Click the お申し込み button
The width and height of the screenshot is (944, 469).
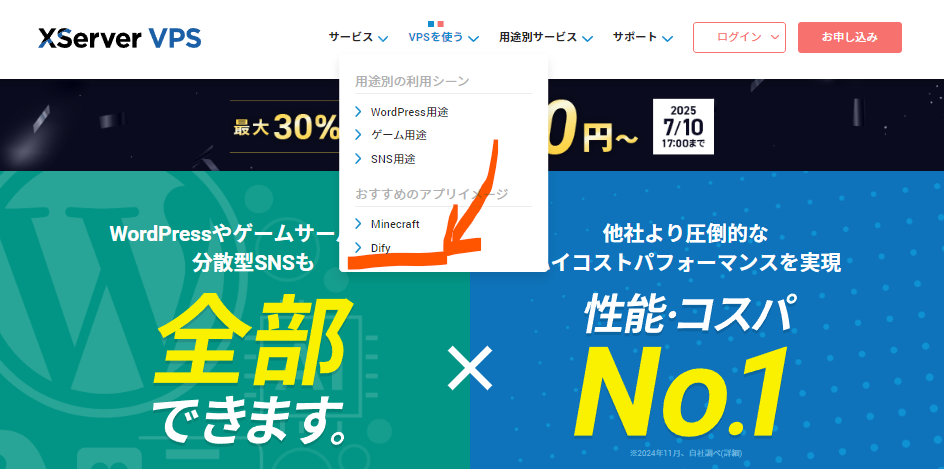click(x=849, y=37)
